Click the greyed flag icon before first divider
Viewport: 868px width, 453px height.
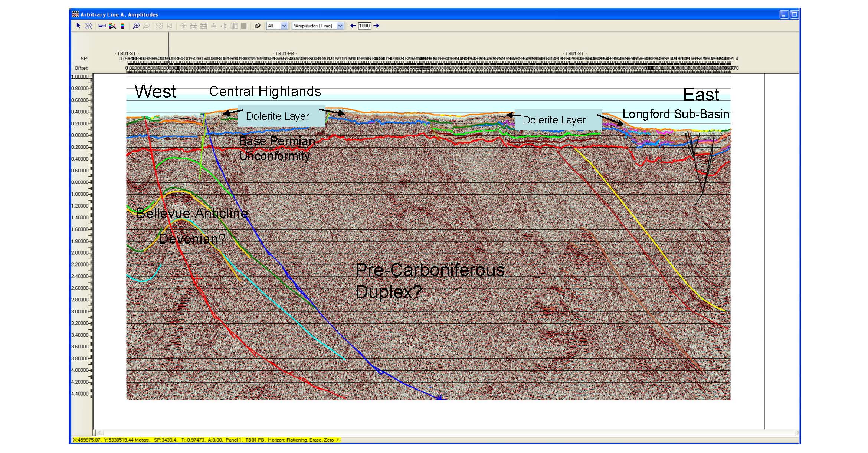pyautogui.click(x=170, y=26)
